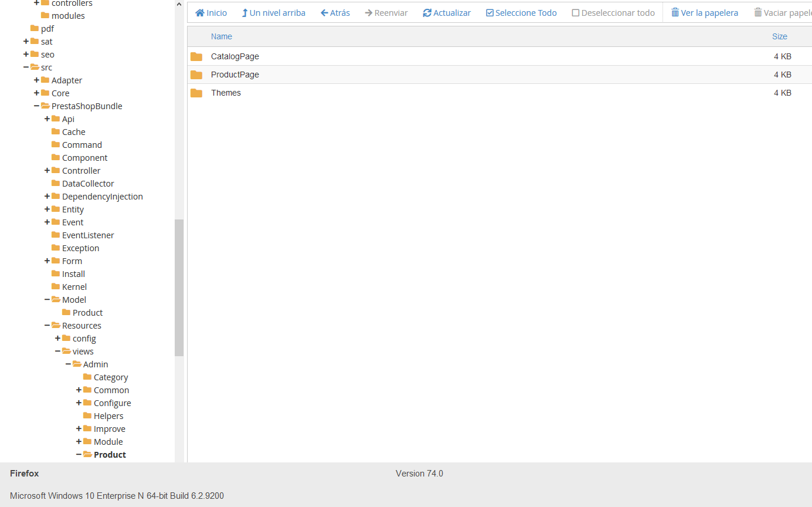Screen dimensions: 812x507
Task: Collapse the Resources folder
Action: (47, 325)
